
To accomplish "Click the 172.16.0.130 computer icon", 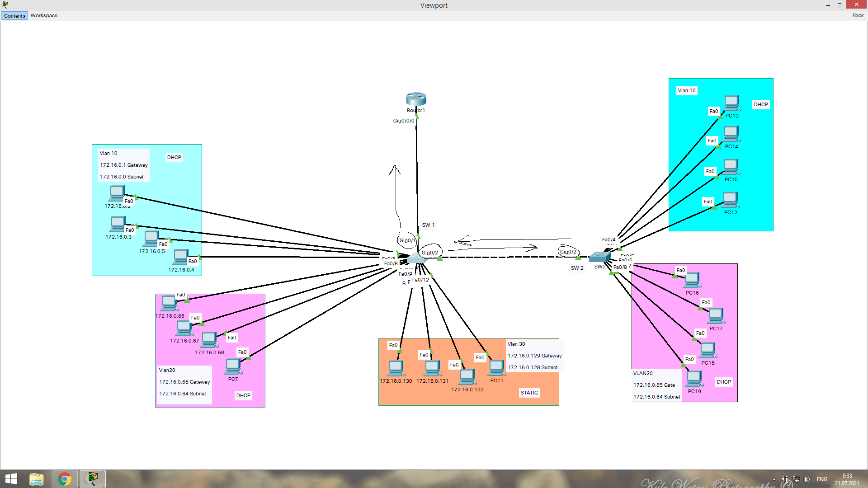I will pos(396,368).
